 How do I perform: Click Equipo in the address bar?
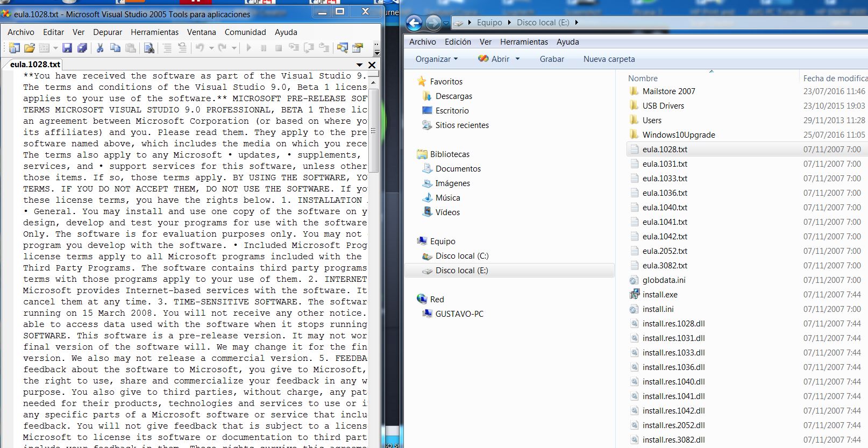(x=489, y=23)
